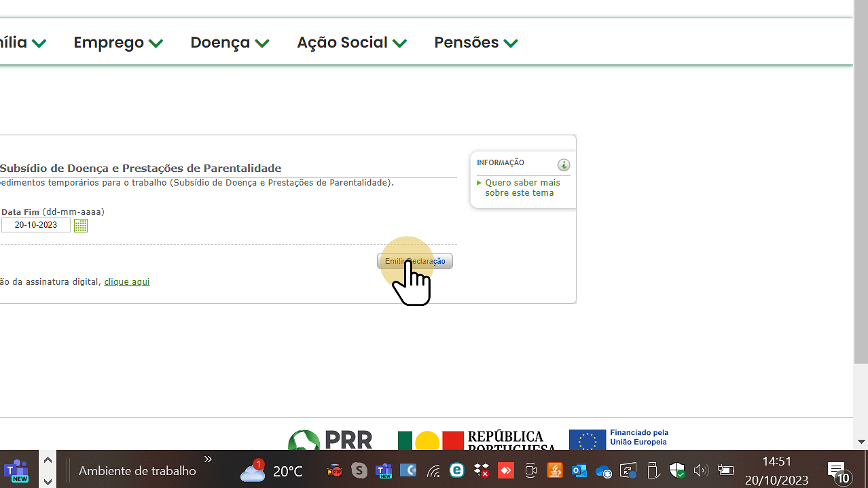Open the Data Fim calendar picker
The image size is (868, 488).
pos(81,225)
